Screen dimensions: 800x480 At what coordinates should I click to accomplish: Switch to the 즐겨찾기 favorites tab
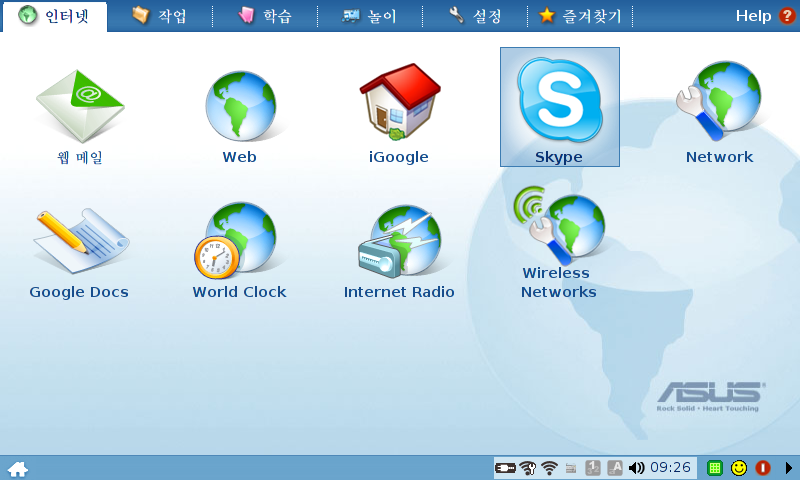point(580,16)
